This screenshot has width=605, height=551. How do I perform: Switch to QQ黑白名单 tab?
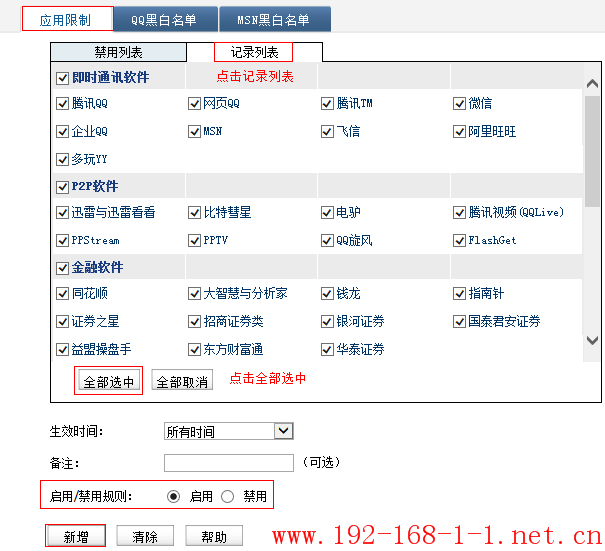click(x=166, y=19)
